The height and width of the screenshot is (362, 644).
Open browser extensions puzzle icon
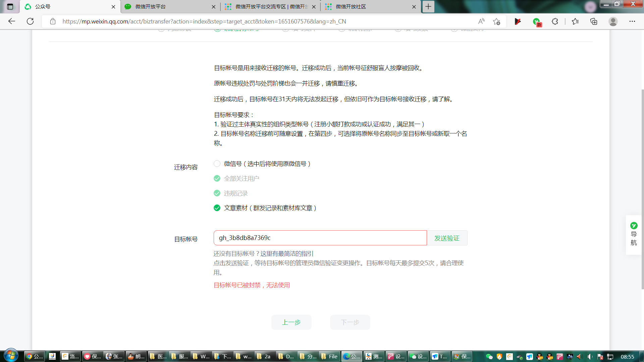[x=555, y=21]
